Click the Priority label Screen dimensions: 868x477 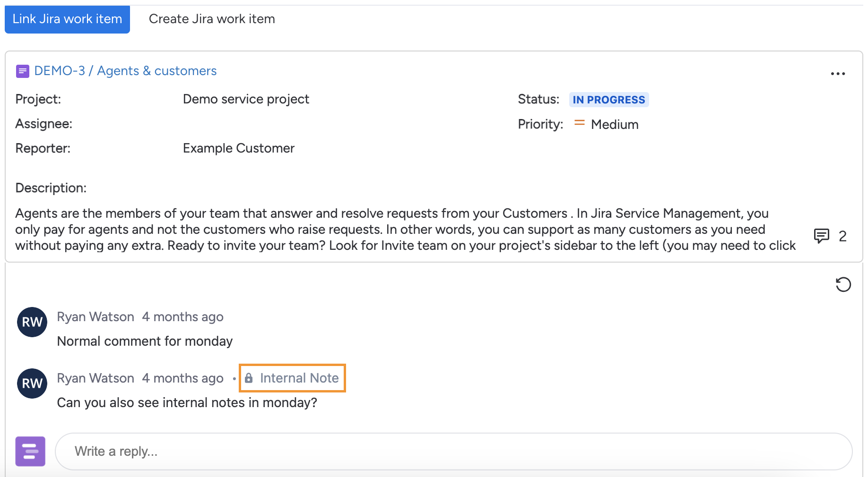click(540, 124)
